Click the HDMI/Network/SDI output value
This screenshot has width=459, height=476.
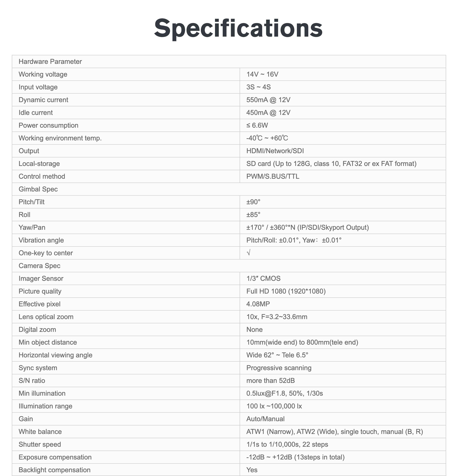pyautogui.click(x=275, y=151)
